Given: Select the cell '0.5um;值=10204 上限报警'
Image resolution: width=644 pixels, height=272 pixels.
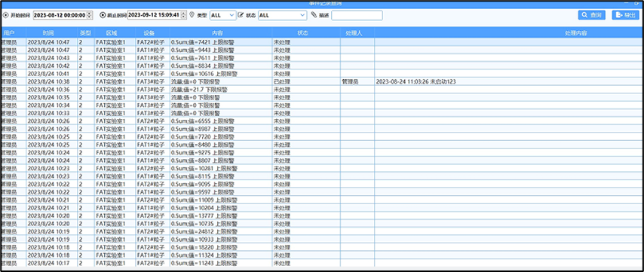Looking at the screenshot, I should pyautogui.click(x=221, y=208).
